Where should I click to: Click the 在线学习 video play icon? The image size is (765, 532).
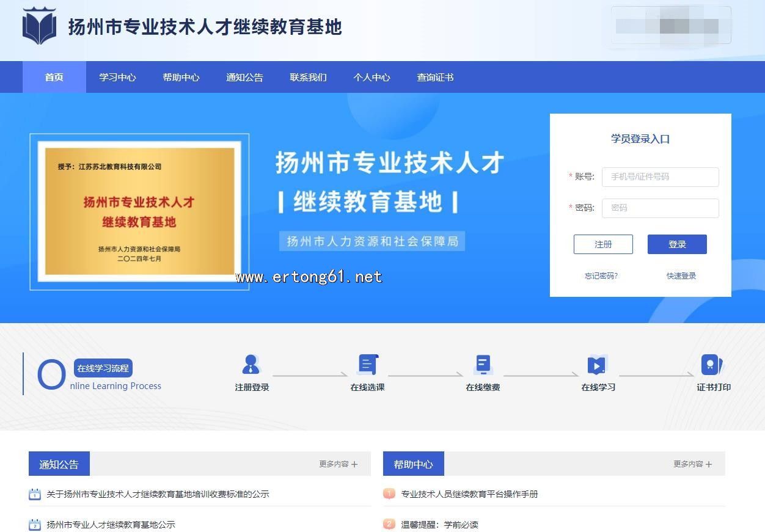pos(597,365)
